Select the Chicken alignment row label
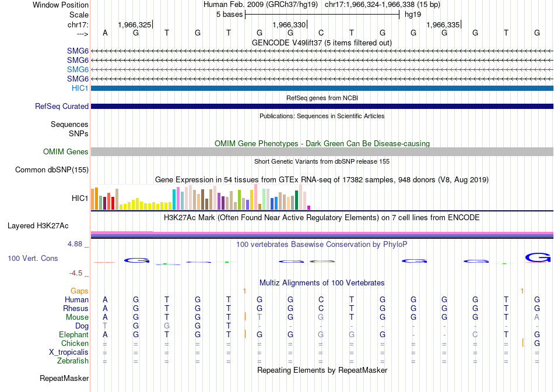The image size is (554, 392). (x=75, y=343)
